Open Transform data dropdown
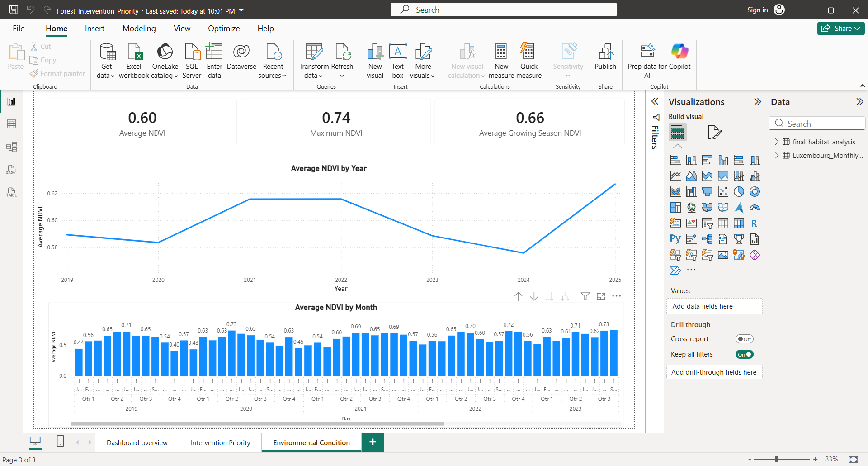868x466 pixels. [x=314, y=61]
